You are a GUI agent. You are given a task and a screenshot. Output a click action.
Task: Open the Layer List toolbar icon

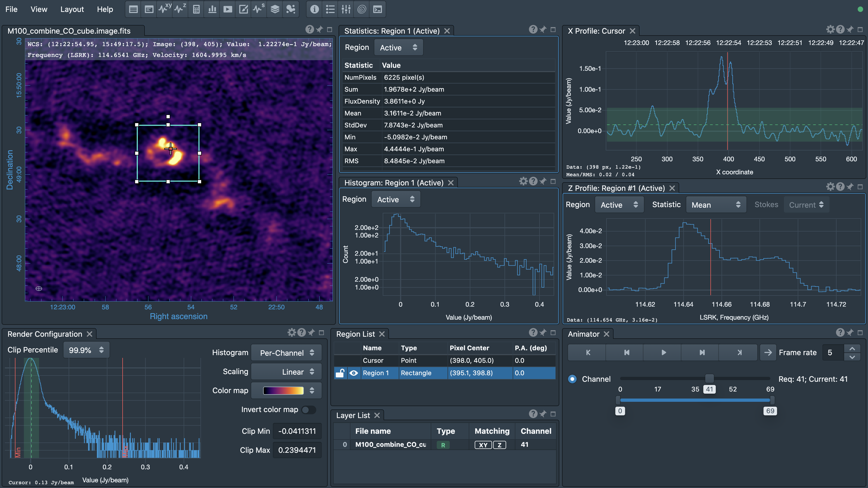(x=275, y=9)
